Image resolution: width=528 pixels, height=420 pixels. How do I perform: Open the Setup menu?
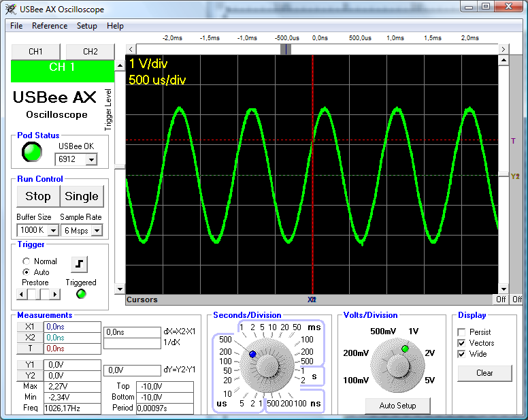click(x=86, y=26)
